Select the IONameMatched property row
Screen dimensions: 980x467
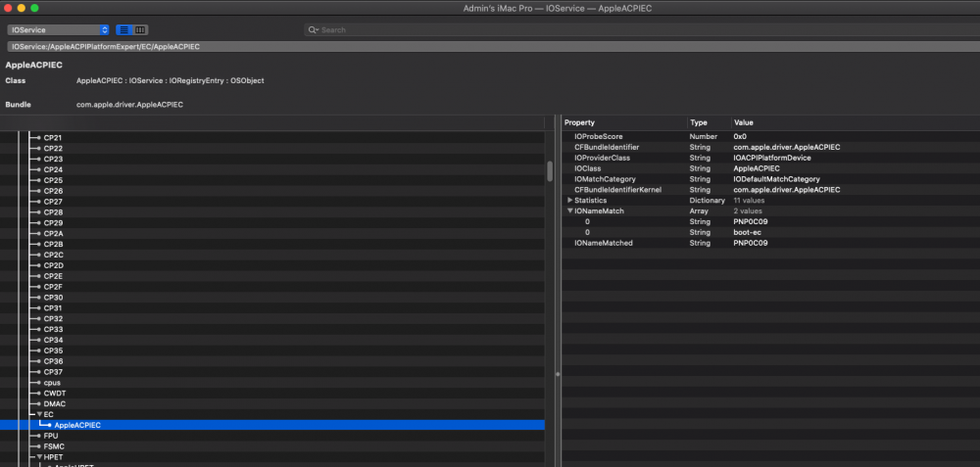point(770,242)
